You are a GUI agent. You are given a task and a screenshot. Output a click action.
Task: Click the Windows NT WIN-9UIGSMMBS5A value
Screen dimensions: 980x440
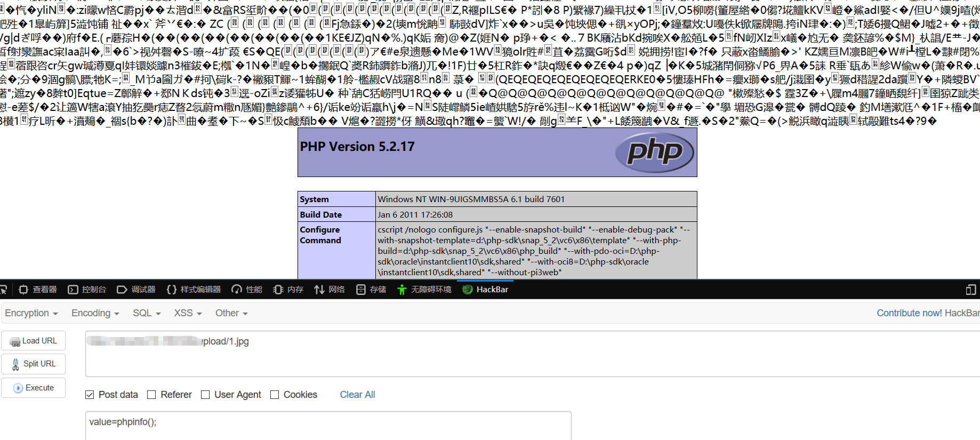coord(471,199)
